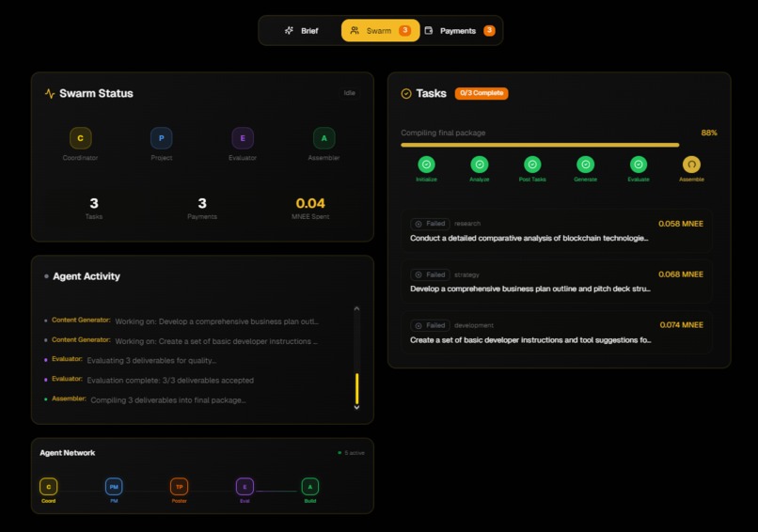Click the Swarm tab's 3 badge

pos(404,30)
